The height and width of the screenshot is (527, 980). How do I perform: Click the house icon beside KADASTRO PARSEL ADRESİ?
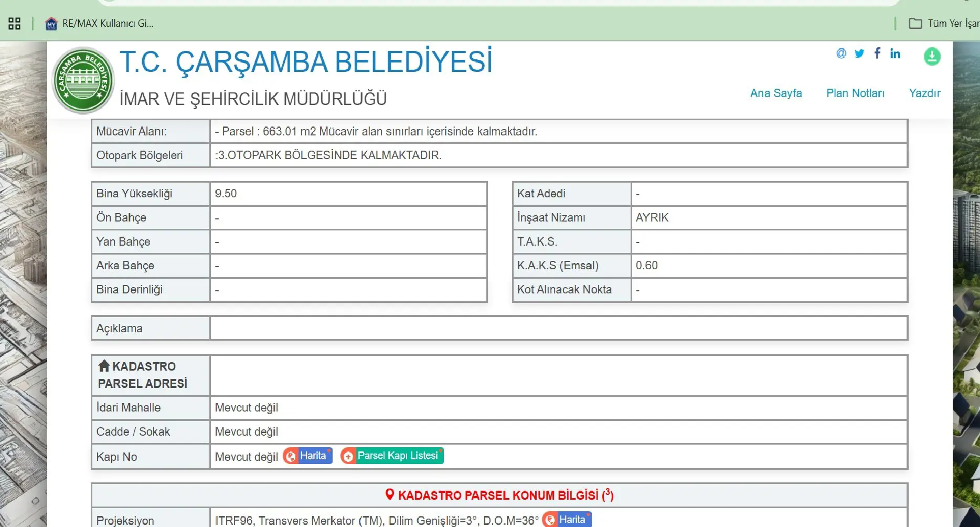tap(104, 366)
